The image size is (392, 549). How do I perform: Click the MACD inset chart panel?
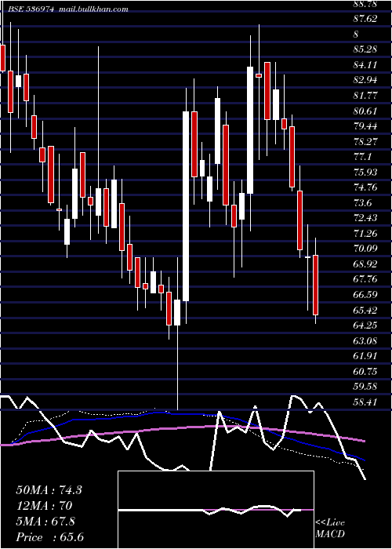216,510
